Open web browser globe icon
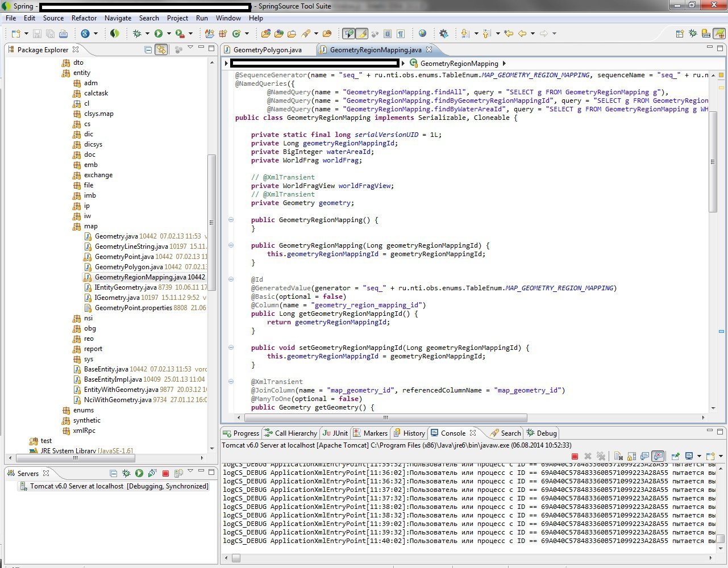This screenshot has height=568, width=728. (x=422, y=34)
